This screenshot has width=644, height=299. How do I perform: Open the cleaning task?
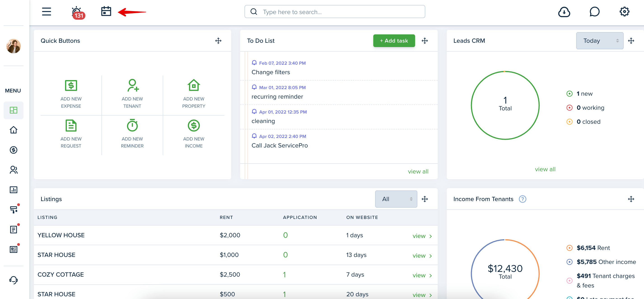263,121
